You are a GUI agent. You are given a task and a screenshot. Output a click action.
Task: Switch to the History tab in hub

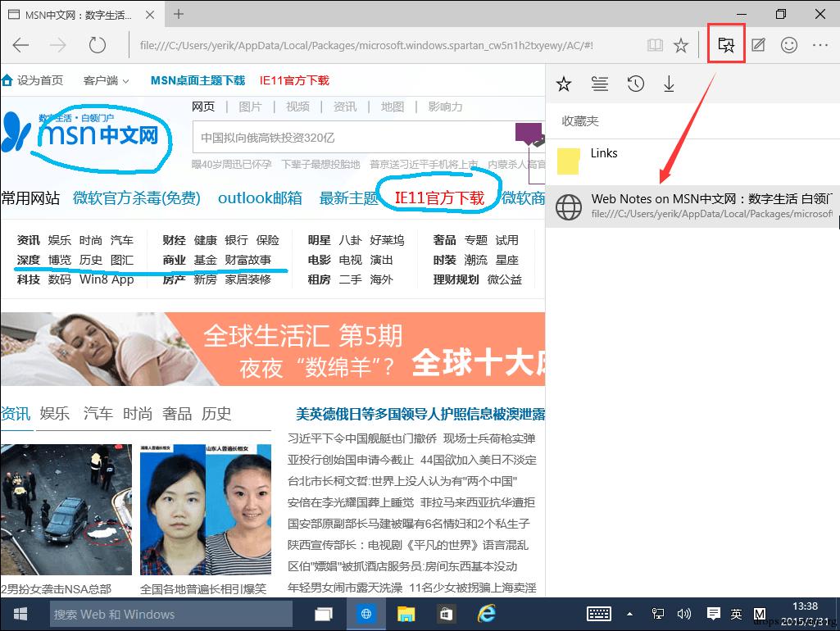[635, 84]
